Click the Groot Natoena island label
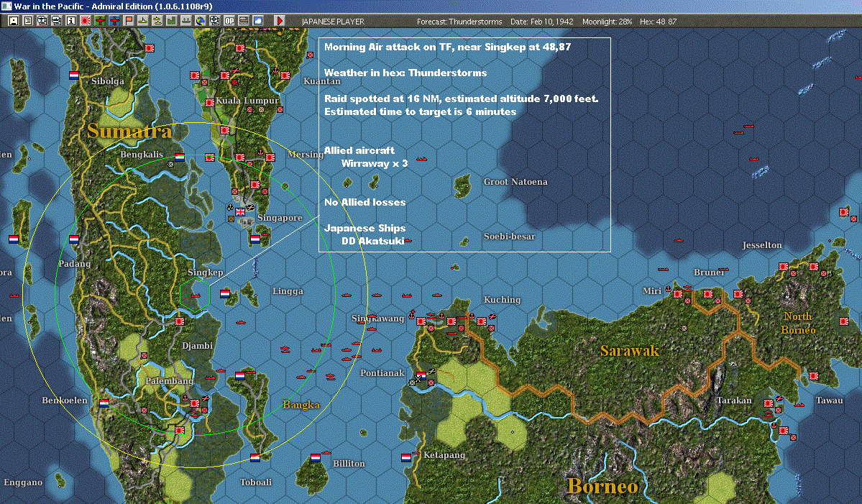This screenshot has height=504, width=862. 515,181
